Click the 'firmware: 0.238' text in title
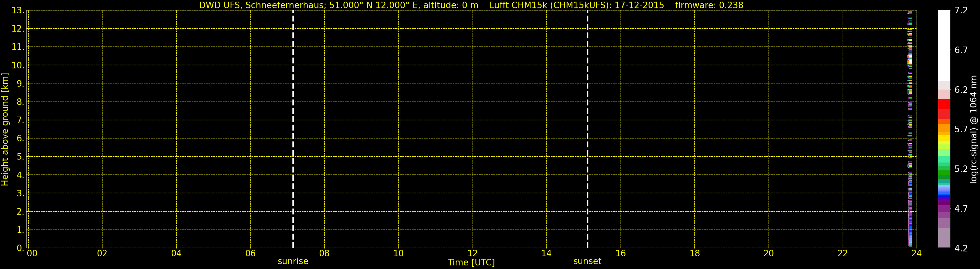The image size is (980, 269). (x=709, y=5)
